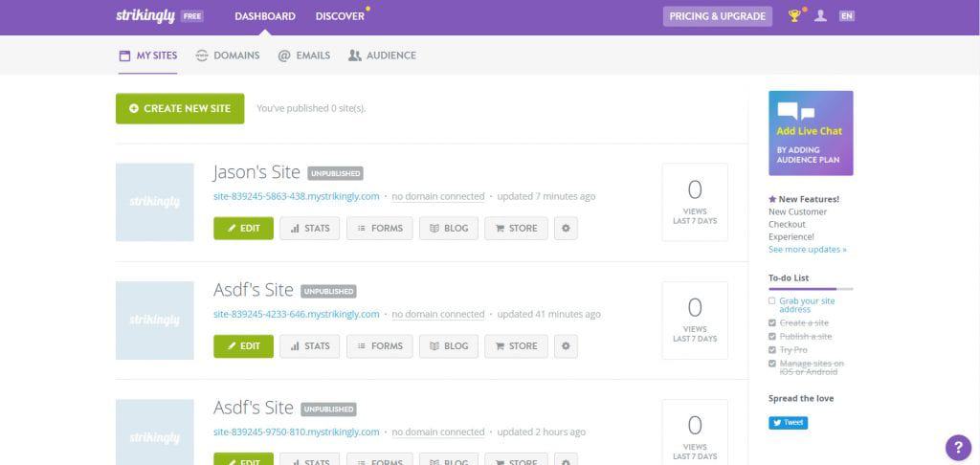Viewport: 980px width, 465px height.
Task: Open the Dashboard menu item
Action: click(x=265, y=16)
